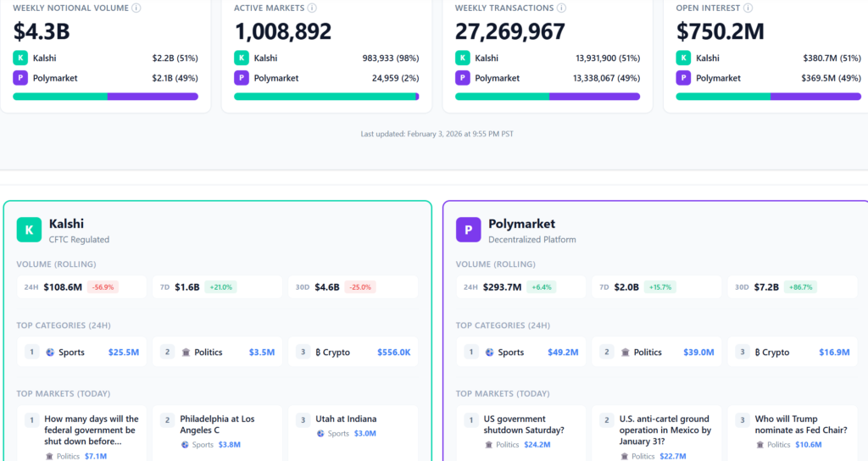Image resolution: width=868 pixels, height=461 pixels.
Task: Open the Philadelphia at Los Angeles C market
Action: 217,425
